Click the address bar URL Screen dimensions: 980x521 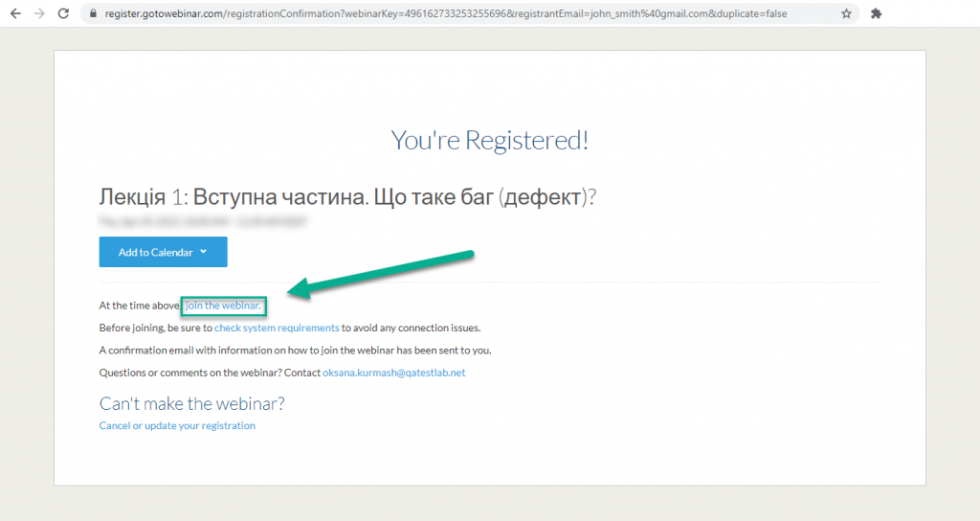pos(446,13)
